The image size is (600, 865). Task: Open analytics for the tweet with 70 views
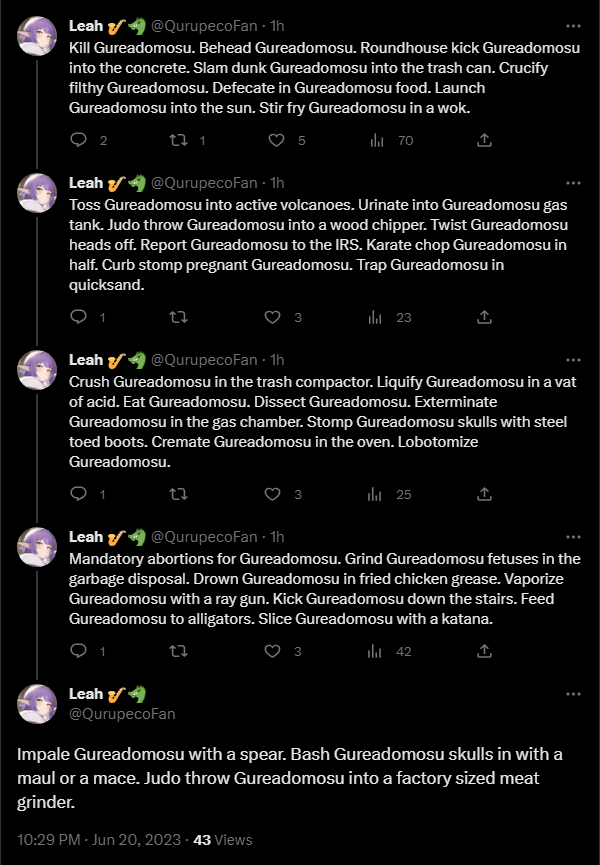pos(378,140)
